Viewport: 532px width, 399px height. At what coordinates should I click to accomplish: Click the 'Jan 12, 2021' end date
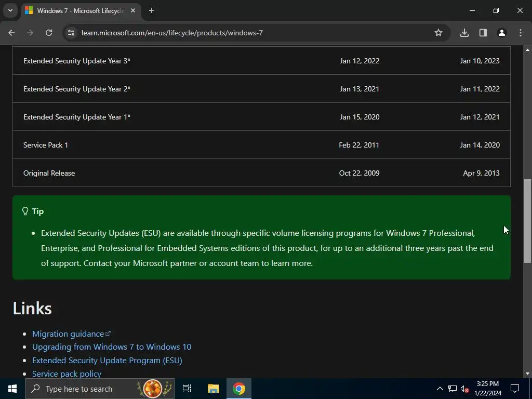pyautogui.click(x=480, y=117)
